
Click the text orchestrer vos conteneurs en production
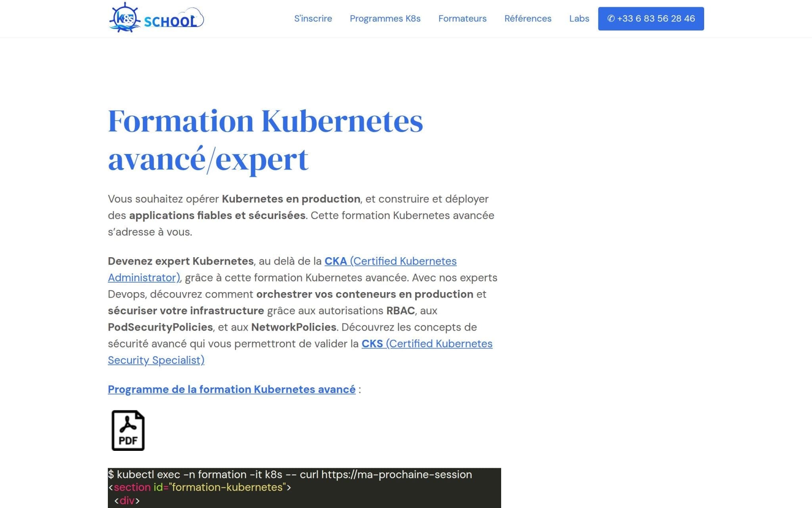365,294
